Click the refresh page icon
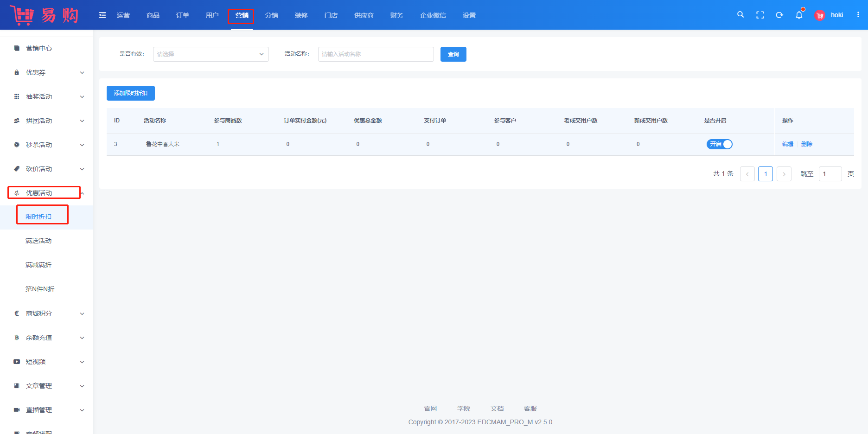Viewport: 868px width, 434px height. (779, 15)
